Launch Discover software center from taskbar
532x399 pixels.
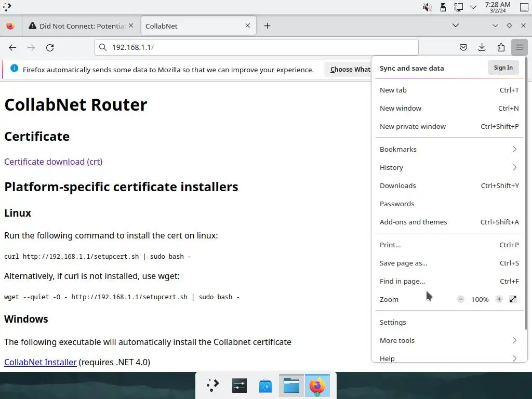pyautogui.click(x=265, y=385)
